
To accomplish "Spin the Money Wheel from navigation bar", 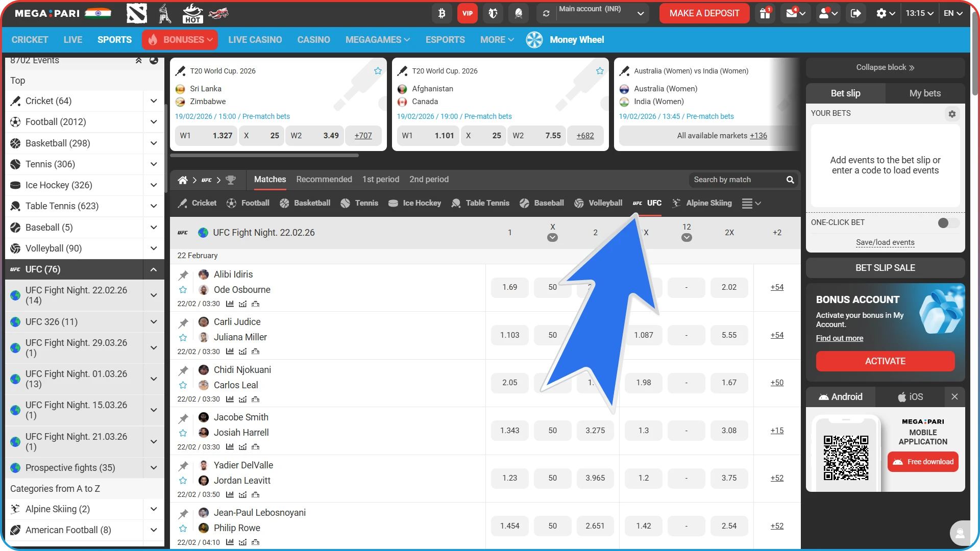I will 566,39.
